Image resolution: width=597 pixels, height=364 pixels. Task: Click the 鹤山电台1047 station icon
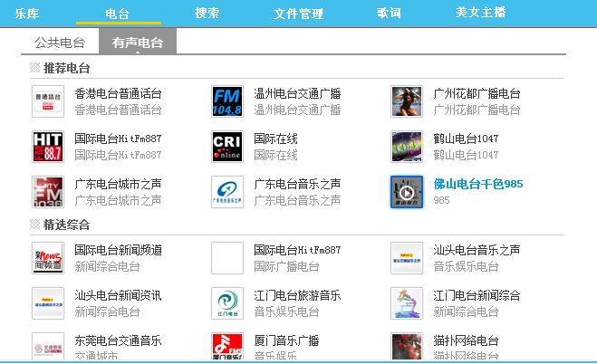(x=406, y=147)
